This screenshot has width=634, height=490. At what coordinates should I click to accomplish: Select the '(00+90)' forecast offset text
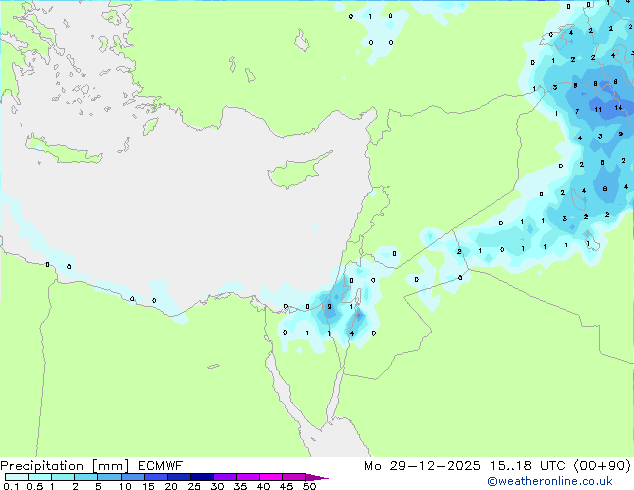[602, 466]
